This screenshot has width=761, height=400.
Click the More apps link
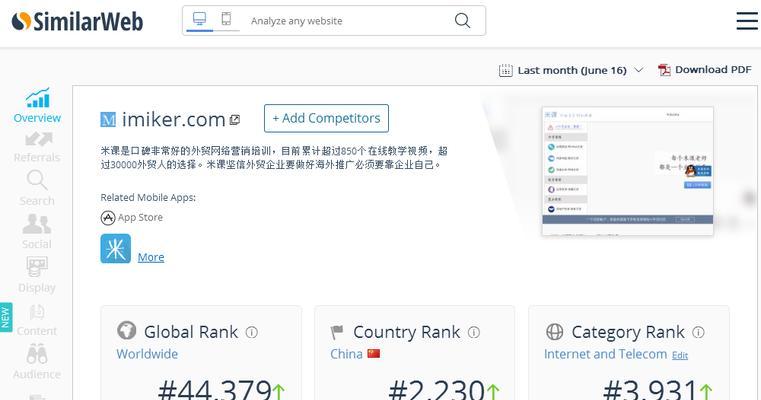(151, 257)
